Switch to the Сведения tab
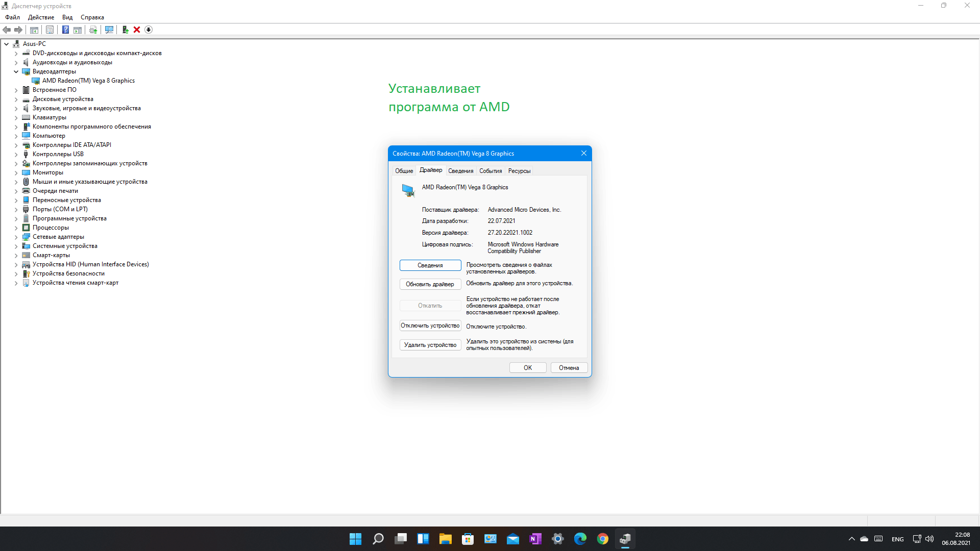The image size is (980, 551). coord(461,171)
